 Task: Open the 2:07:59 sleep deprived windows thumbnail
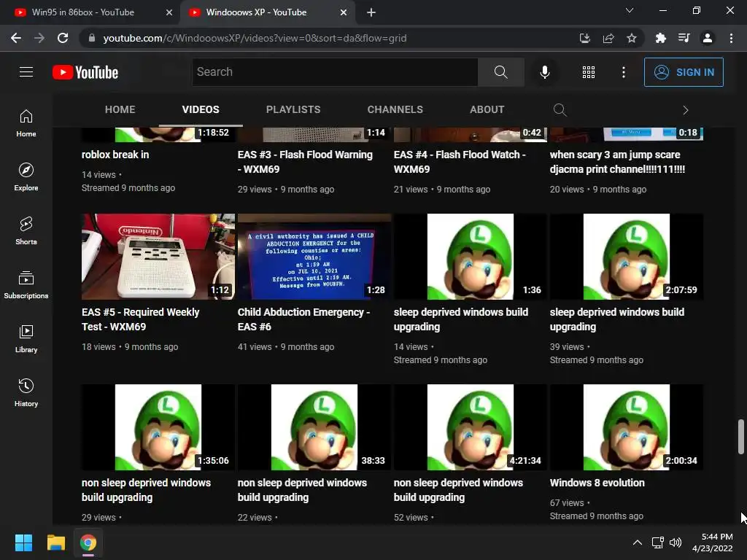627,257
